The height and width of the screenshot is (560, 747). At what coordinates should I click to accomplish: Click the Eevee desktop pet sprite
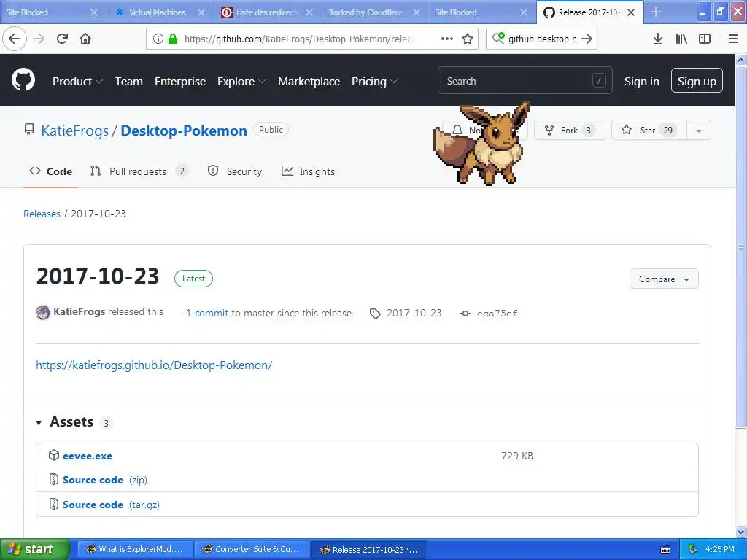point(481,143)
